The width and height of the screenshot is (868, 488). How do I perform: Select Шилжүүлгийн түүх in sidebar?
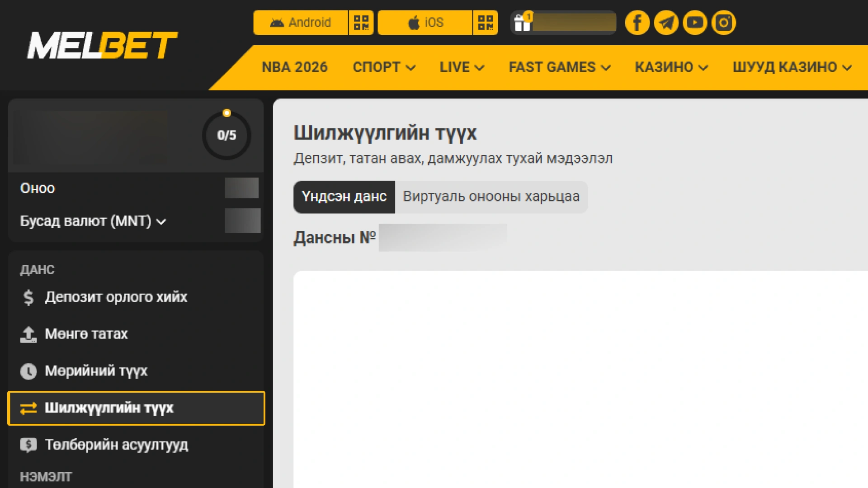(136, 408)
